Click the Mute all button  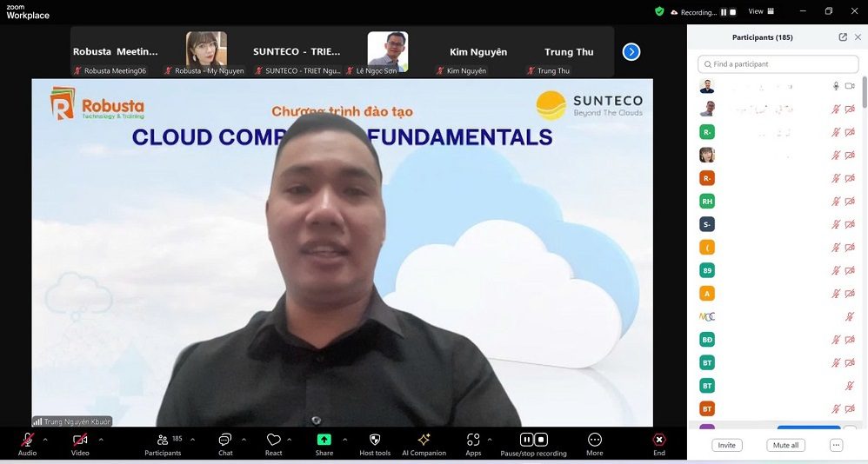pyautogui.click(x=785, y=445)
